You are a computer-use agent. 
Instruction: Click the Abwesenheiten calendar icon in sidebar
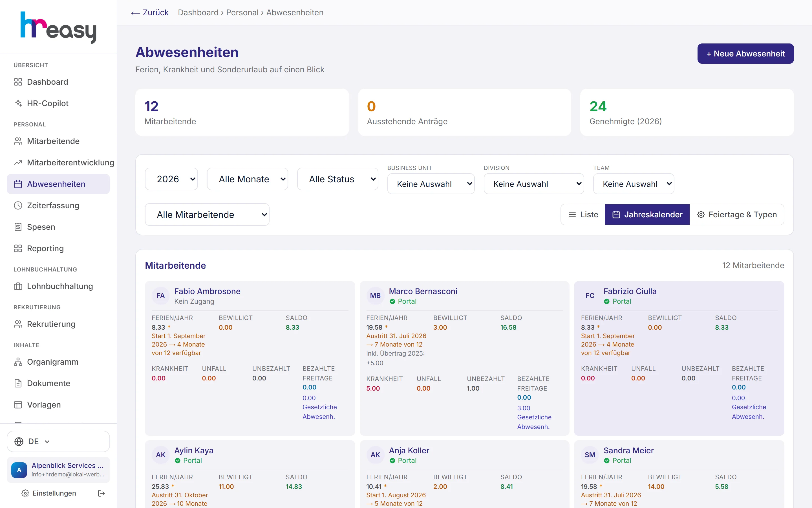click(18, 184)
